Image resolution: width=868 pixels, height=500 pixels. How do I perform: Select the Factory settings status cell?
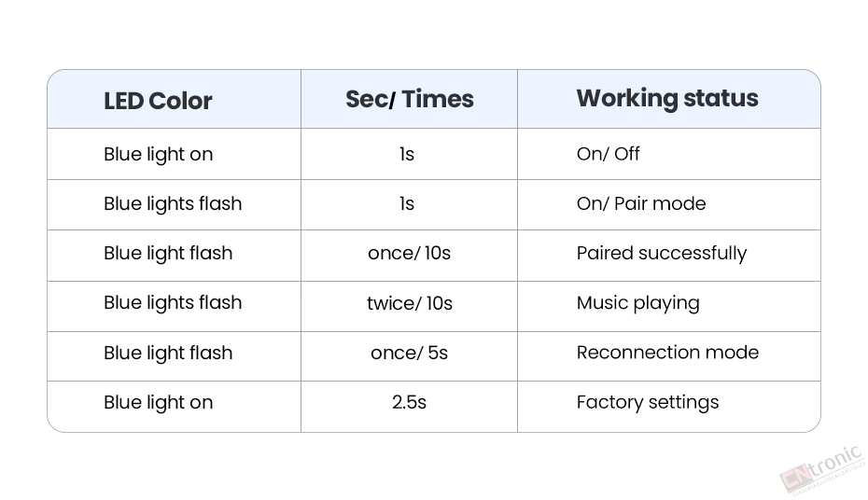[647, 403]
